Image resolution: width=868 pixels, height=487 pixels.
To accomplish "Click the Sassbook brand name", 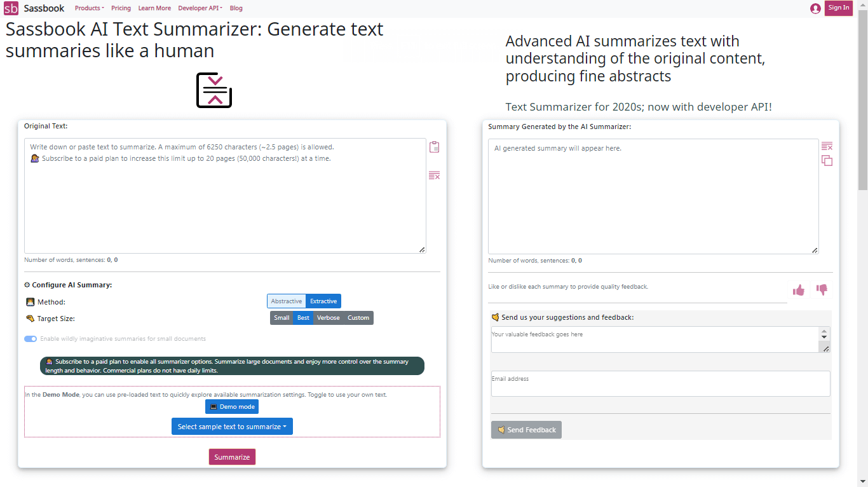I will (44, 8).
